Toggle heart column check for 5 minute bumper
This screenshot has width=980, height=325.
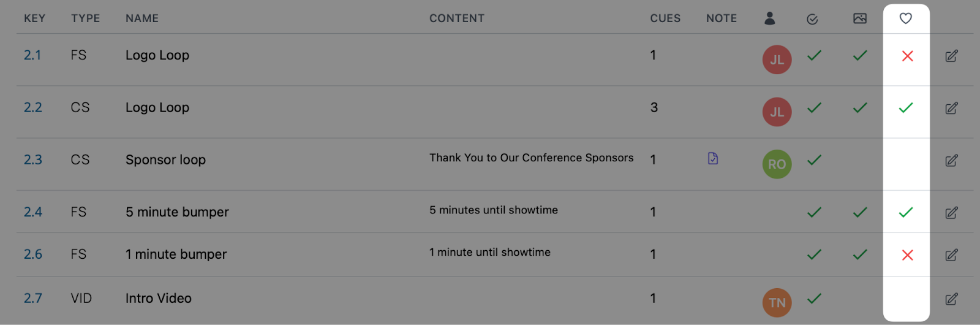point(906,212)
